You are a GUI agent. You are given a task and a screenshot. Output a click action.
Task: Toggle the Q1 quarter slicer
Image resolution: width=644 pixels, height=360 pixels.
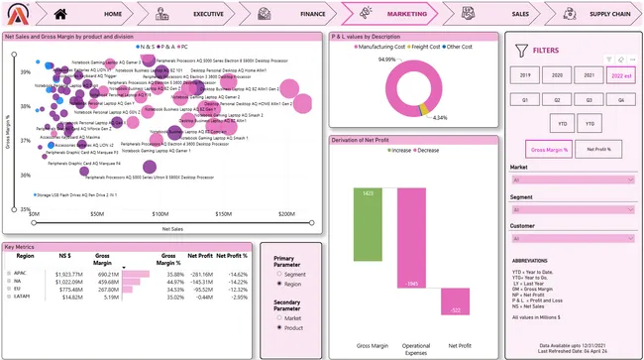525,100
